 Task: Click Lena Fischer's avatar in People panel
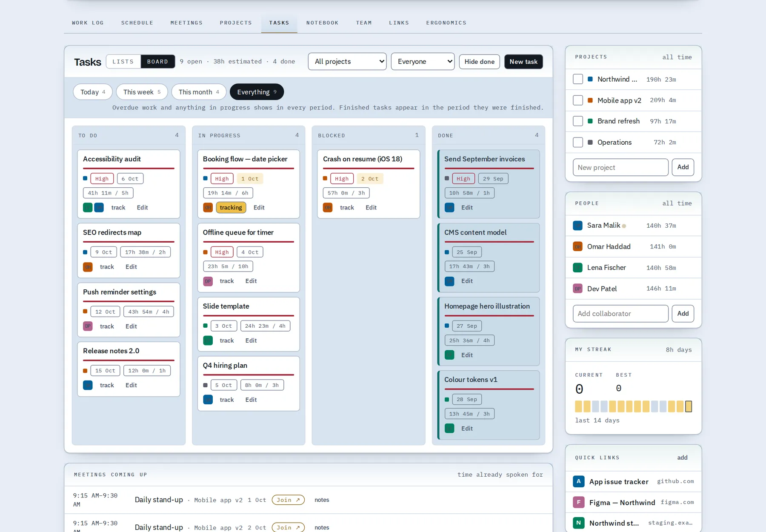(x=577, y=268)
